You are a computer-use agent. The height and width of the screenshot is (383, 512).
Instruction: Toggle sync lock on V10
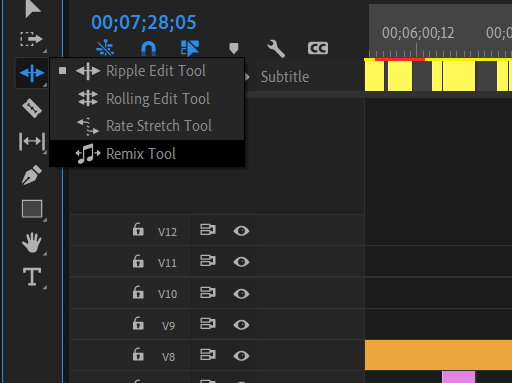pyautogui.click(x=208, y=293)
